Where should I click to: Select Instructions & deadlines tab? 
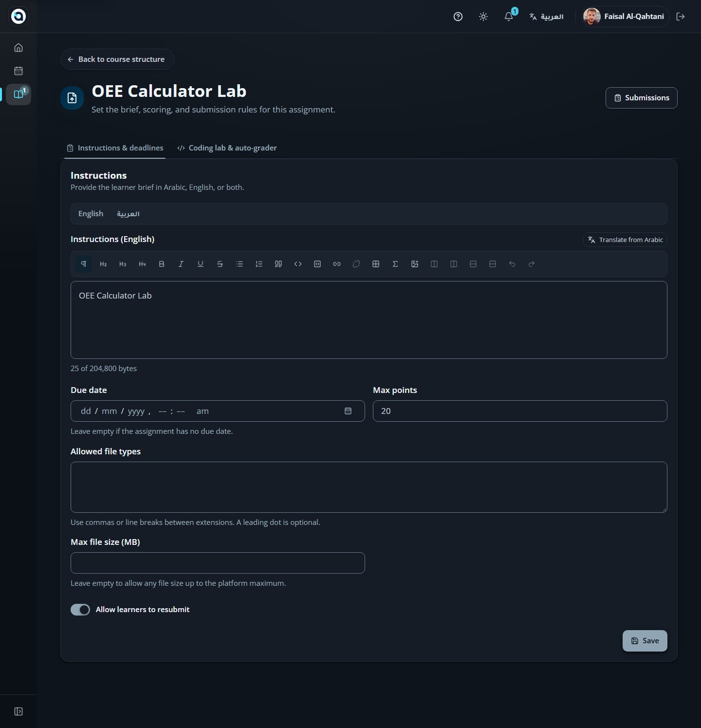pos(115,148)
